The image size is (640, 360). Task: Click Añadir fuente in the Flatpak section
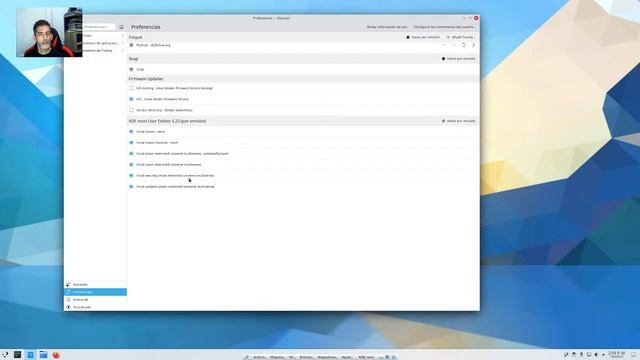click(x=460, y=37)
